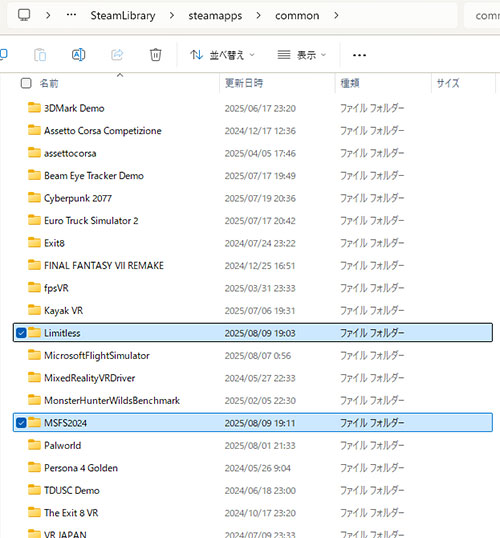Click the rename icon in toolbar
The width and height of the screenshot is (500, 538).
coord(78,55)
